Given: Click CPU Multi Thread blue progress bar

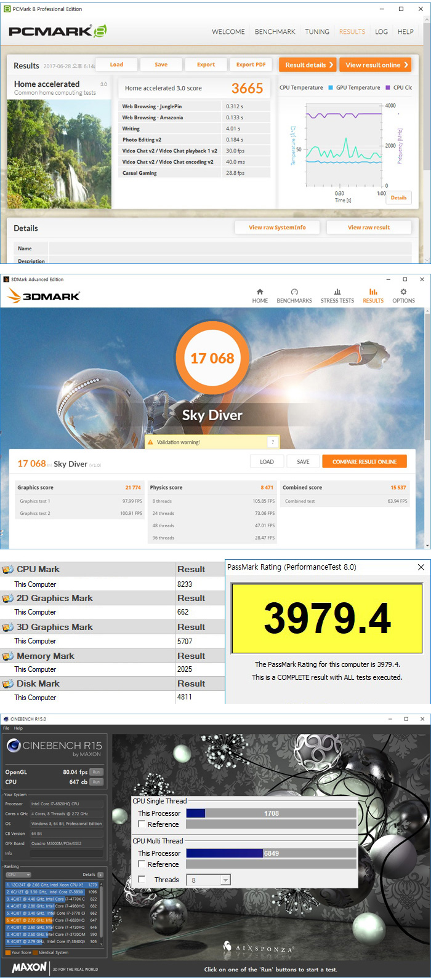Looking at the screenshot, I should click(x=225, y=853).
